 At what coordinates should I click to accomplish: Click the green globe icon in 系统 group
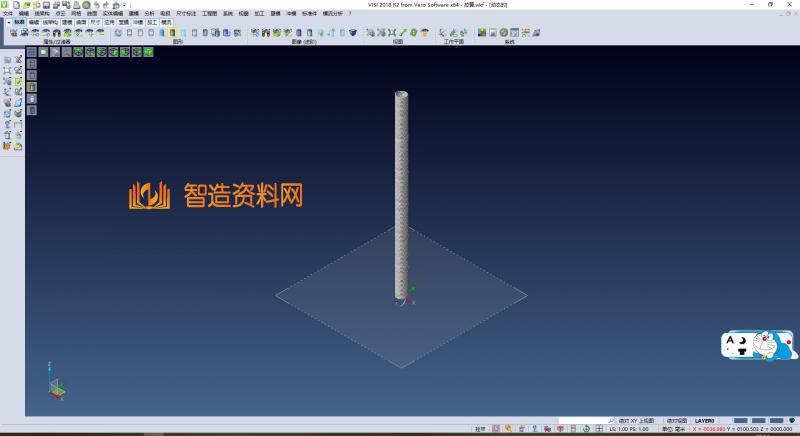tap(504, 33)
